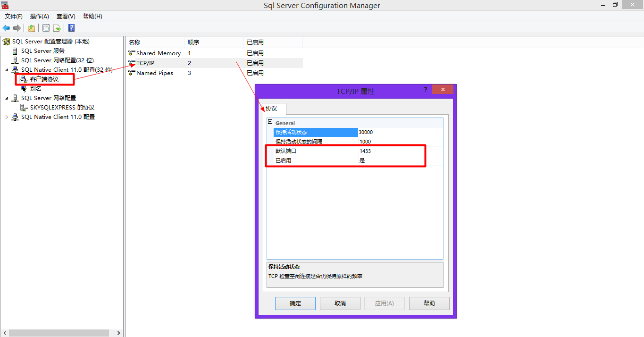Viewport: 644px width, 337px height.
Task: Select the Named Pipes name text
Action: (155, 73)
